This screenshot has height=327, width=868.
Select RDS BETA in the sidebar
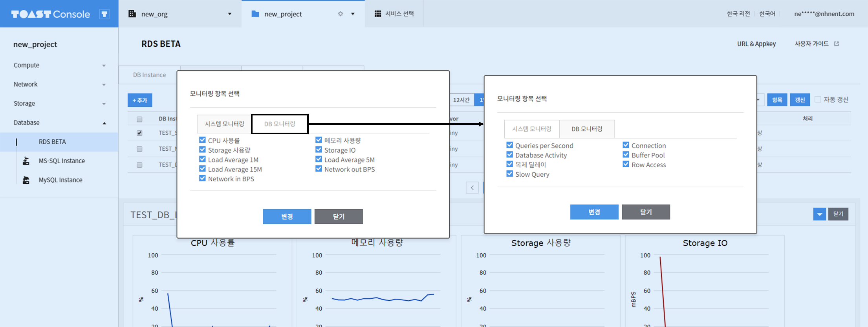(52, 142)
